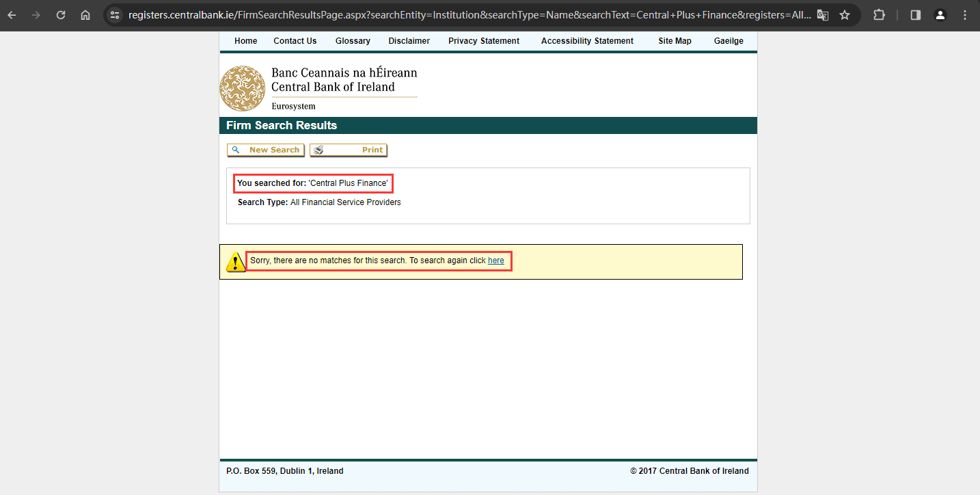Open the Home menu item
This screenshot has width=980, height=495.
pyautogui.click(x=246, y=41)
